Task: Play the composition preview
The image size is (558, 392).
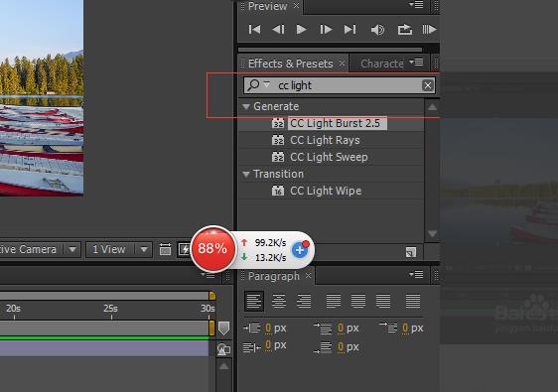Action: pos(302,29)
